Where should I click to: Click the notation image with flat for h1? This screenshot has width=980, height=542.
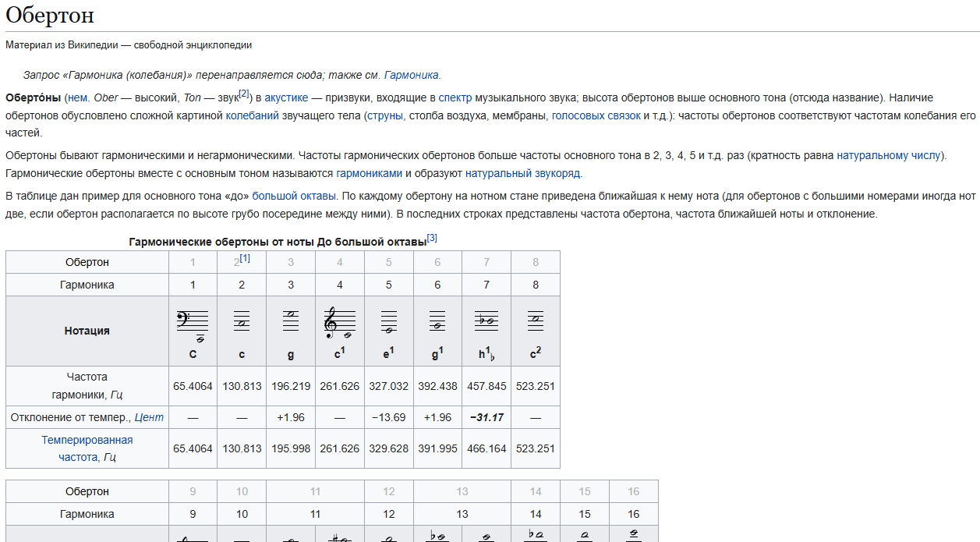pos(486,320)
